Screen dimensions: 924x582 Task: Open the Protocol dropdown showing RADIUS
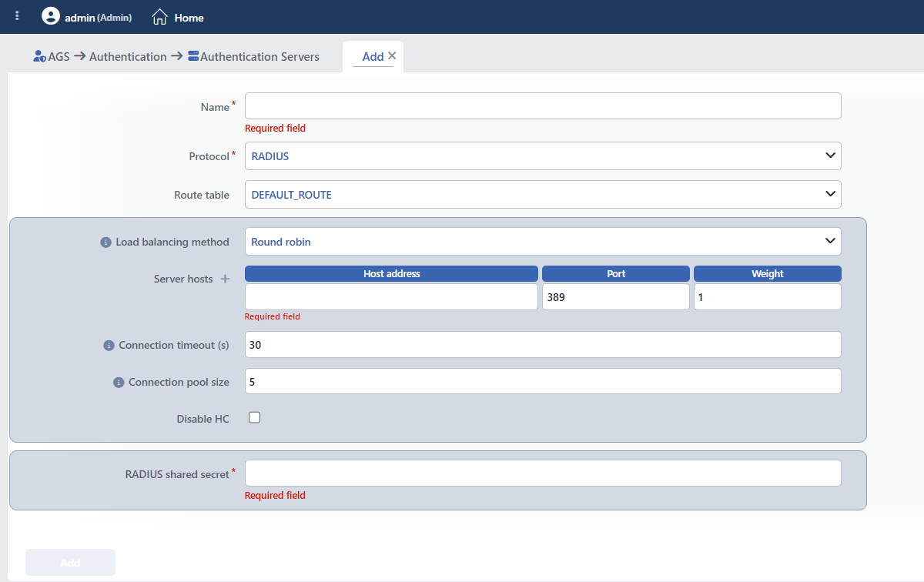[x=543, y=156]
